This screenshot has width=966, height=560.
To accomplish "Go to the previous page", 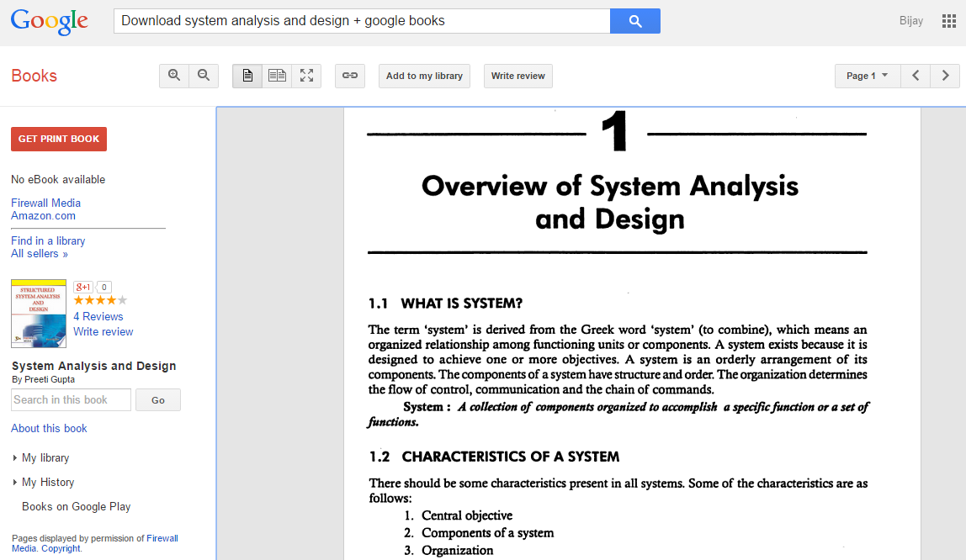I will click(916, 76).
